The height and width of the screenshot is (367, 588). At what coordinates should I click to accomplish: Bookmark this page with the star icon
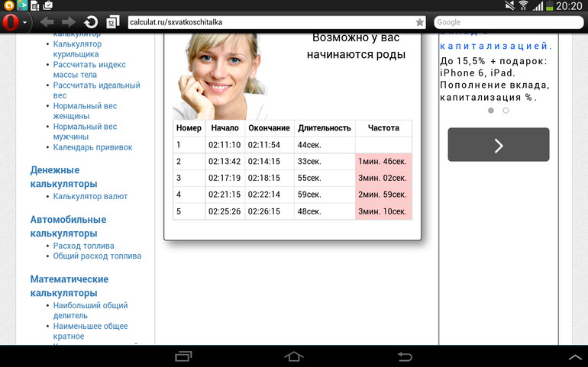pos(419,22)
